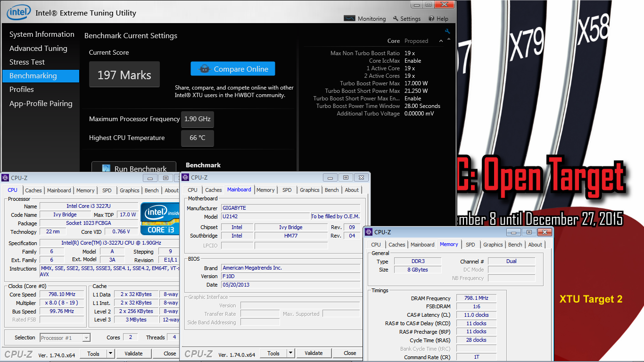Screen dimensions: 644x362
Task: Open SPD tab in CPU-Z CPU window
Action: [x=107, y=190]
